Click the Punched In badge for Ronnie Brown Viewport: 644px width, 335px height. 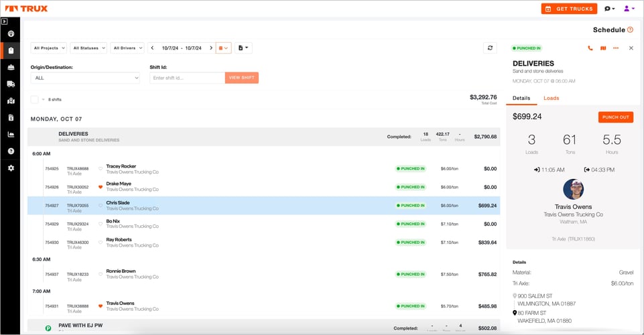pyautogui.click(x=410, y=274)
